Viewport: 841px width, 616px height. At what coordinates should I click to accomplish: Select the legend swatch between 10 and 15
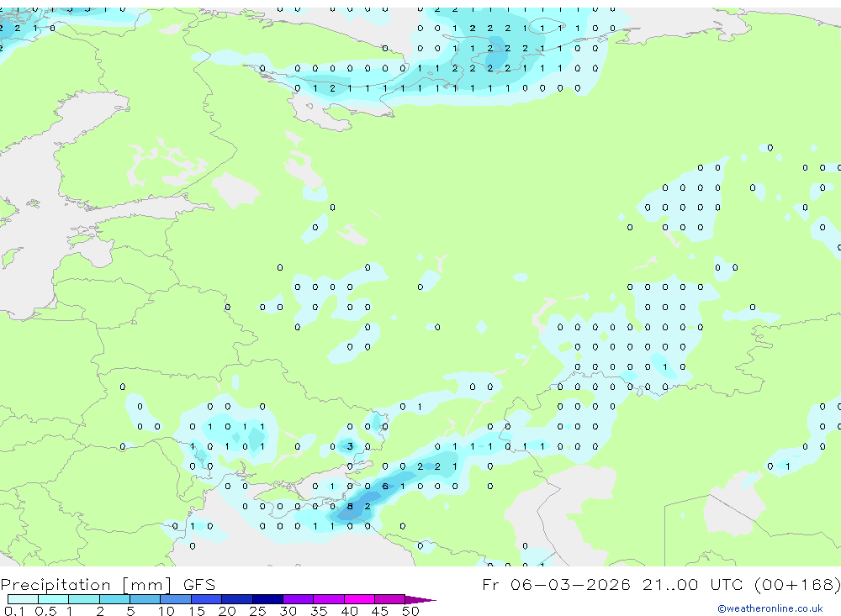point(176,599)
